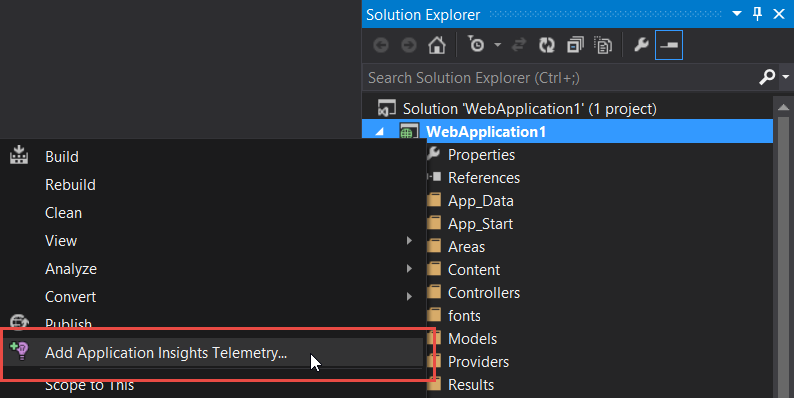Click the search magnifier icon

tap(767, 77)
